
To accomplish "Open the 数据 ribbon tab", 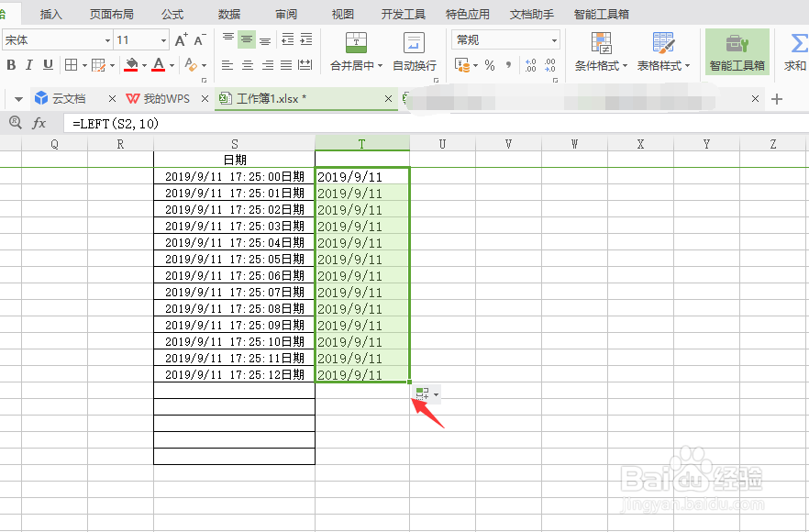I will (x=229, y=14).
